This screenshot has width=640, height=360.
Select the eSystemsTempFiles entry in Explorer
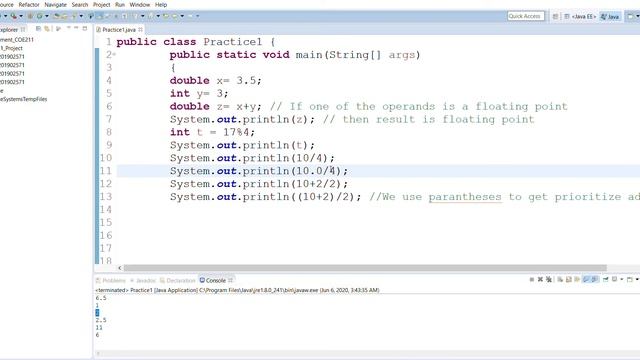24,99
